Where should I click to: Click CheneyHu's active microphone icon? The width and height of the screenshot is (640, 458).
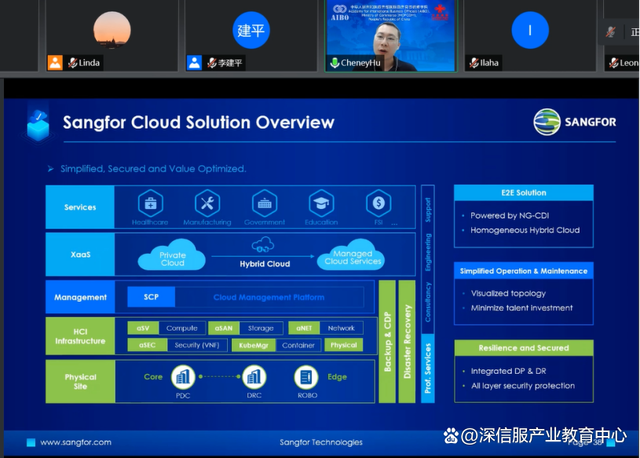coord(335,63)
